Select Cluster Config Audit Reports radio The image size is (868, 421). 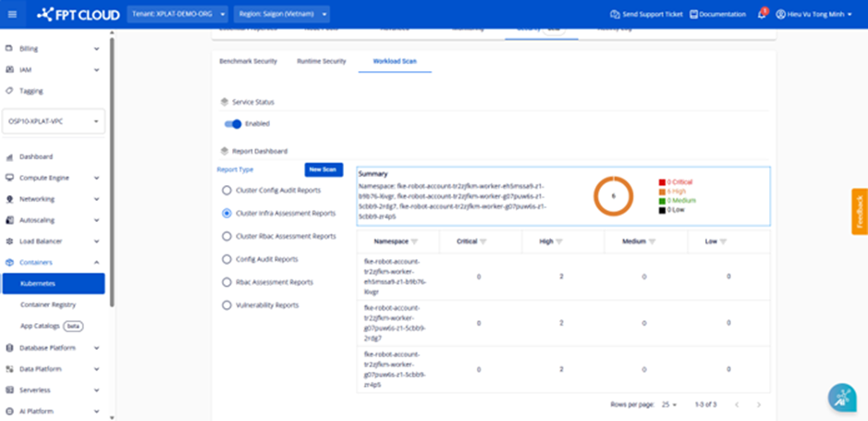tap(226, 191)
